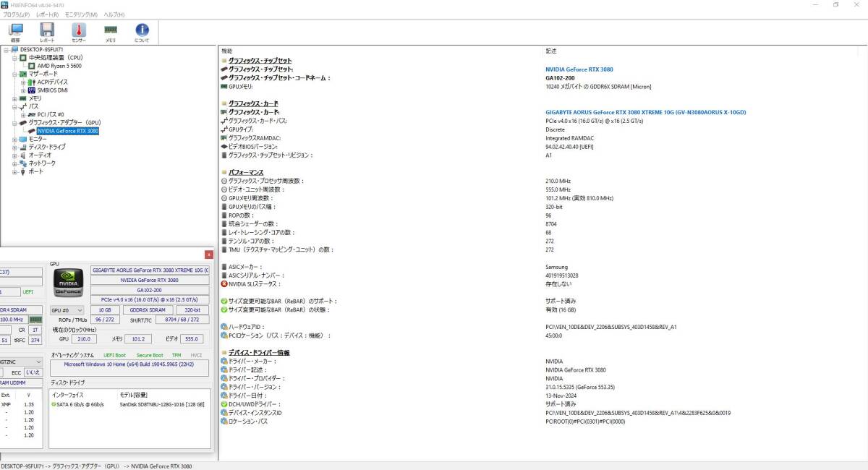Select the ネットワーク tree item
The width and height of the screenshot is (868, 470).
click(x=42, y=163)
